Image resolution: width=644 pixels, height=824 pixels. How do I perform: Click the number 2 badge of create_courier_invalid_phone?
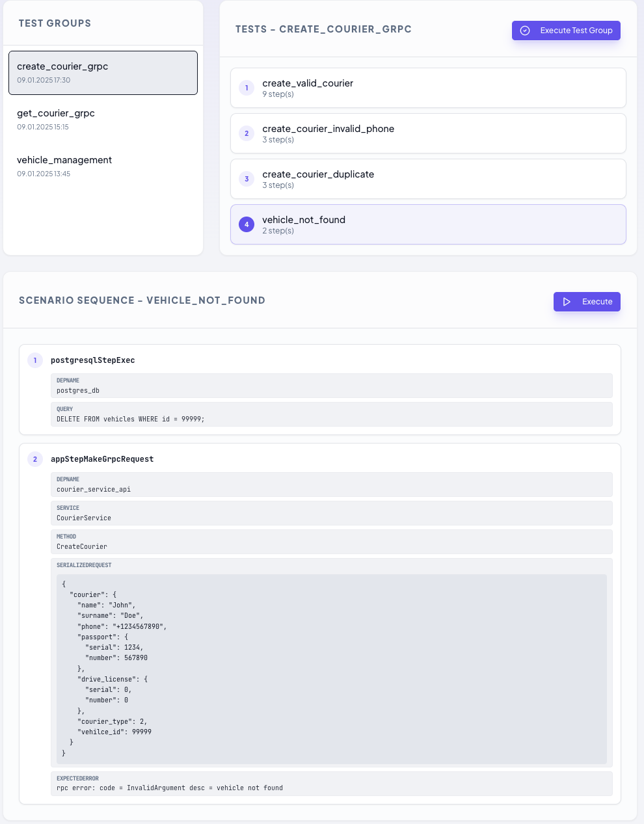[x=247, y=133]
